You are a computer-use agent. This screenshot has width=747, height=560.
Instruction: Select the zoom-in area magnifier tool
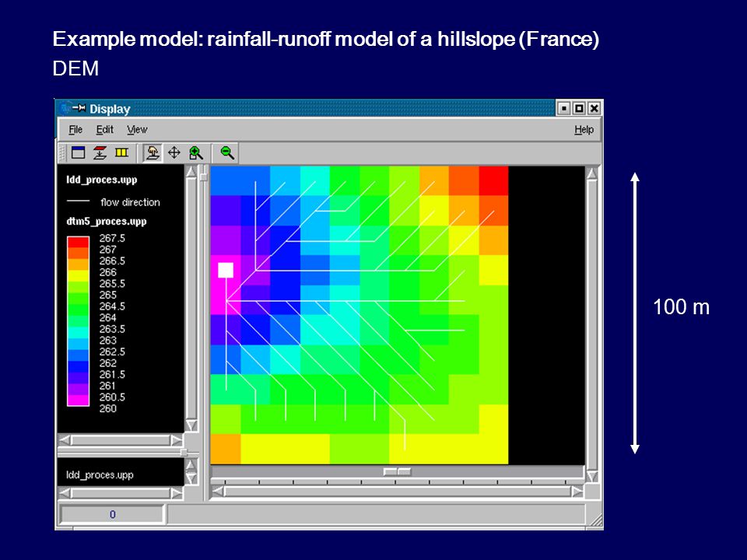tap(196, 153)
